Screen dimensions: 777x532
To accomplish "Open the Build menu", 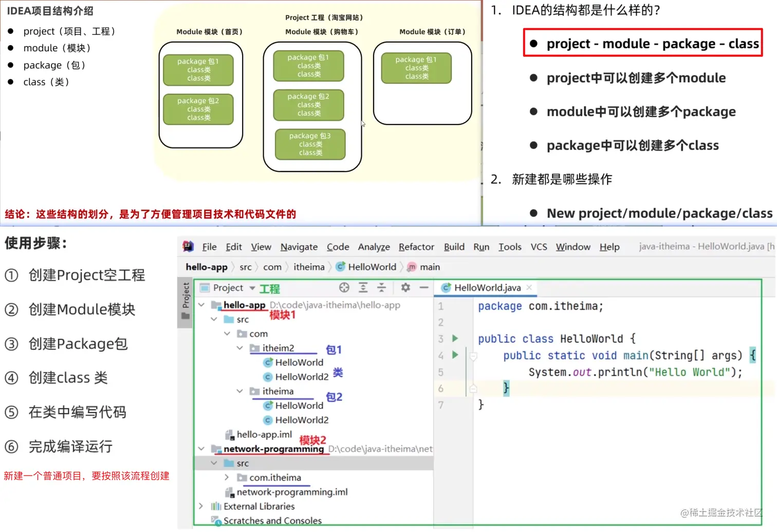I will click(454, 247).
